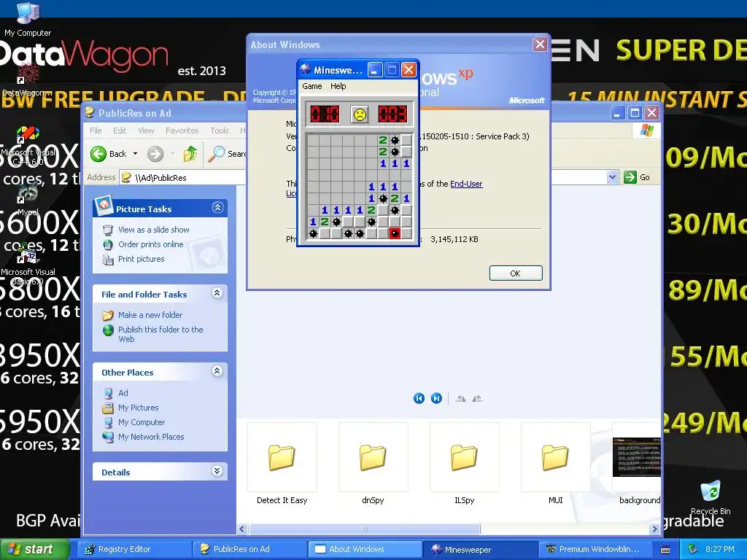Viewport: 747px width, 560px height.
Task: Switch to Premium Windowblinds taskbar button
Action: [x=595, y=550]
